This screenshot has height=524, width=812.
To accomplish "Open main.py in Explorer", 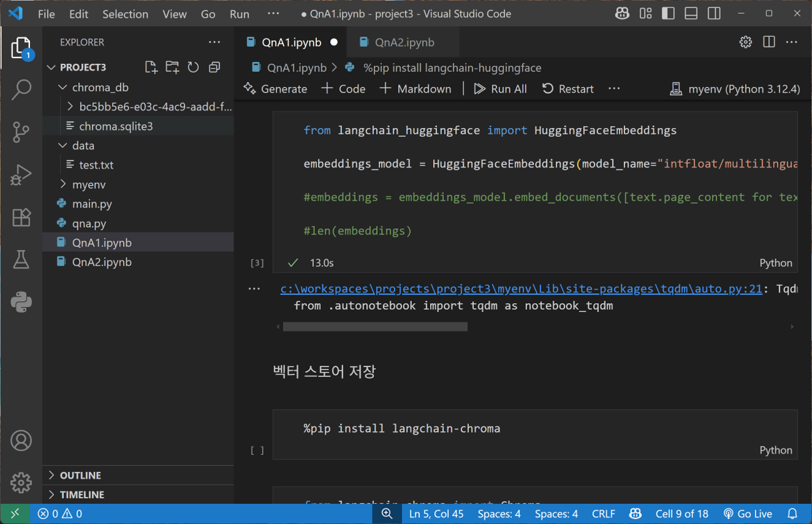I will tap(92, 203).
